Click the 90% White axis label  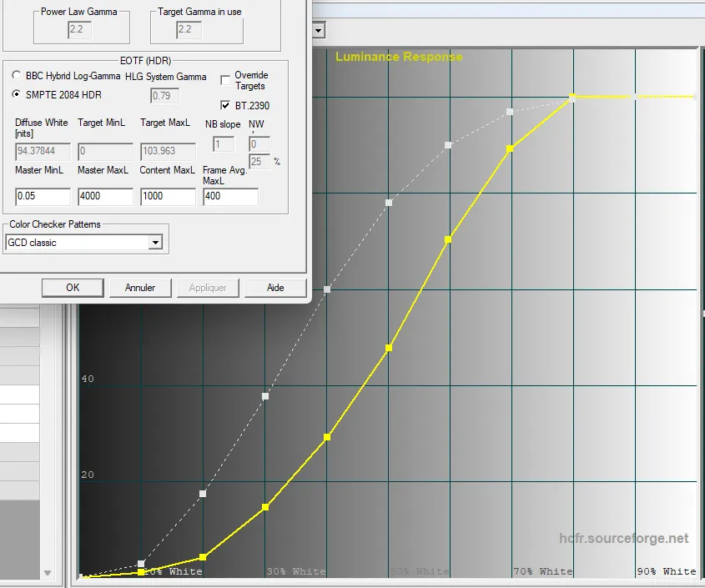[667, 571]
